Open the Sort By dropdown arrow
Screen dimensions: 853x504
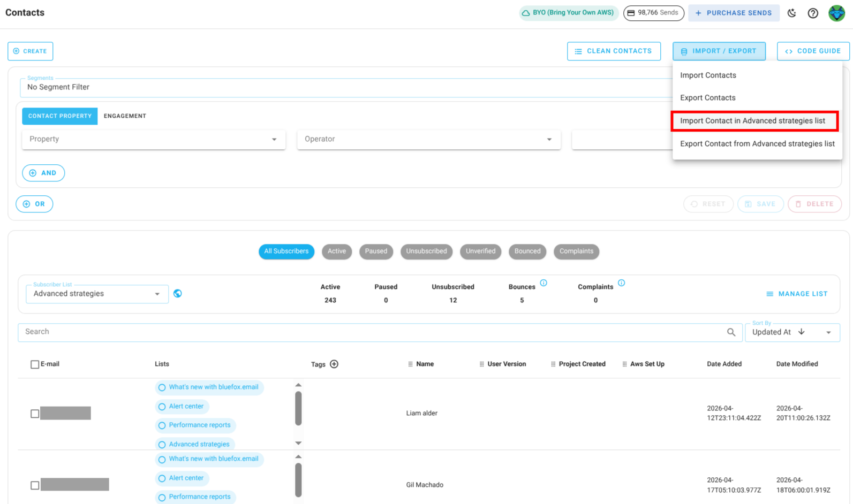(x=828, y=332)
